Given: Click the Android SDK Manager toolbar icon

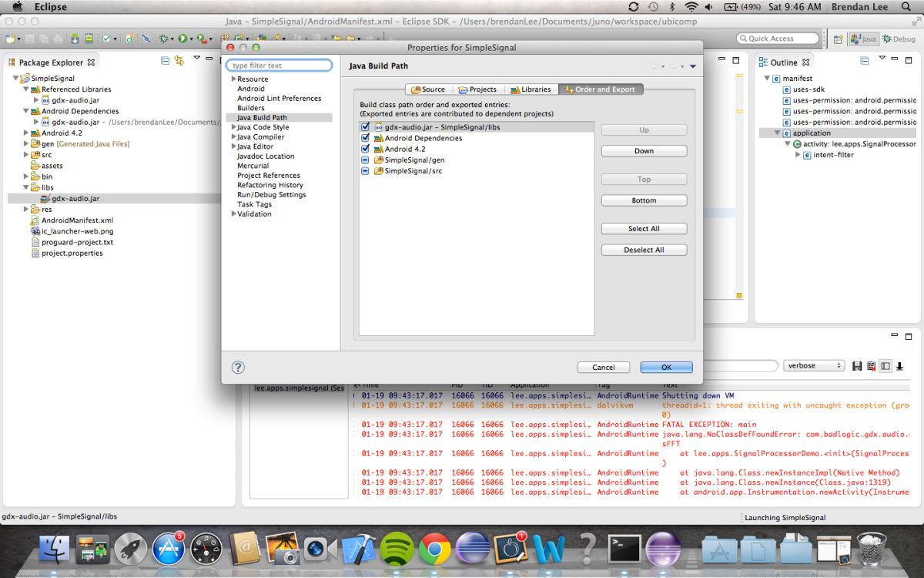Looking at the screenshot, I should [75, 39].
